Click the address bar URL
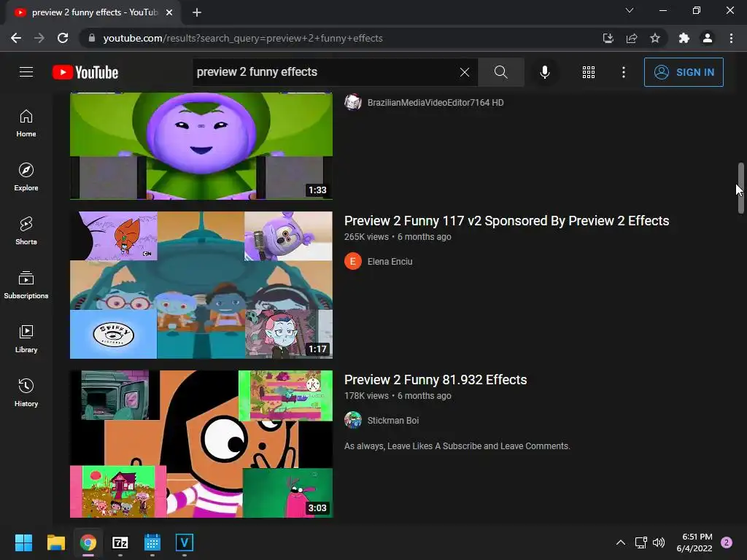Image resolution: width=747 pixels, height=560 pixels. [x=243, y=38]
